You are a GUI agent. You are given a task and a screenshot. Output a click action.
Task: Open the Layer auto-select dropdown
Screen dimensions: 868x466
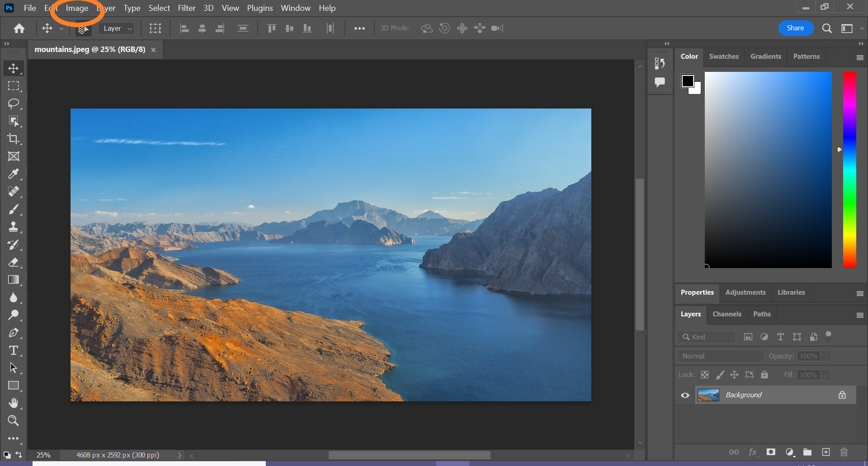pos(117,28)
